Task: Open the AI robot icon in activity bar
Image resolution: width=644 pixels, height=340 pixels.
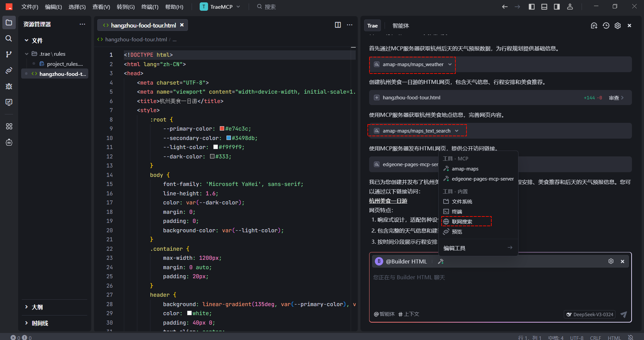Action: pyautogui.click(x=9, y=142)
